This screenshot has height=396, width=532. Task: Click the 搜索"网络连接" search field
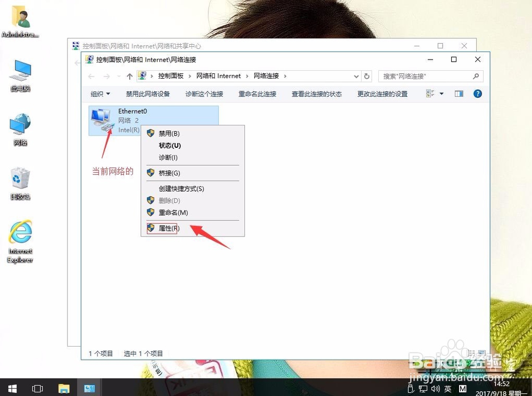[430, 77]
